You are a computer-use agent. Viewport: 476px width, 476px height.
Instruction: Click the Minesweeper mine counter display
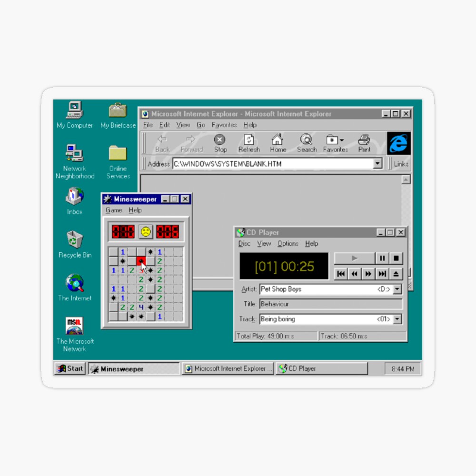coord(123,232)
